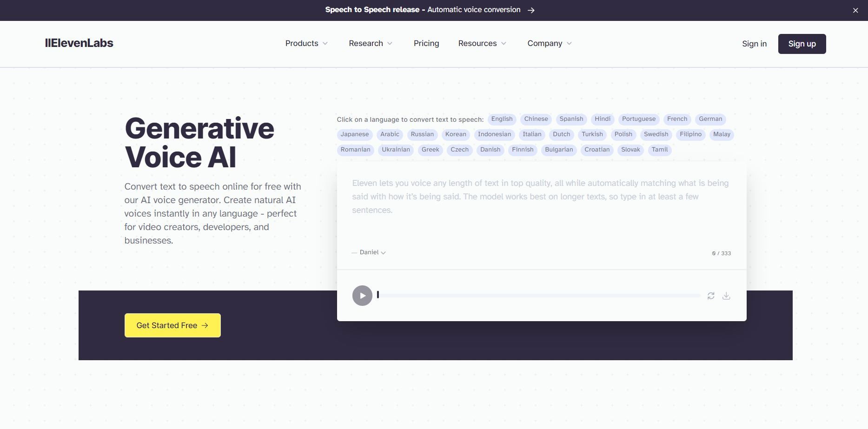Switch text-to-speech to Czech
Image resolution: width=868 pixels, height=429 pixels.
[x=460, y=150]
